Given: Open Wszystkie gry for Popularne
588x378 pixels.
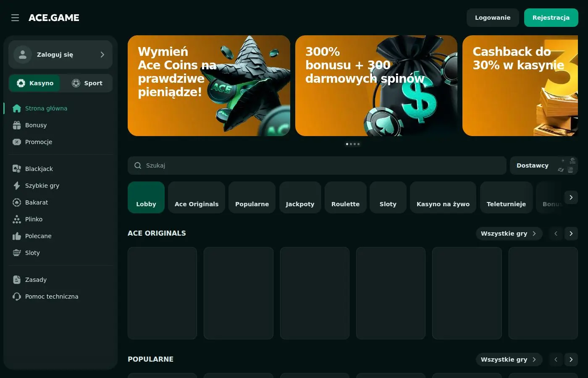Looking at the screenshot, I should point(509,360).
